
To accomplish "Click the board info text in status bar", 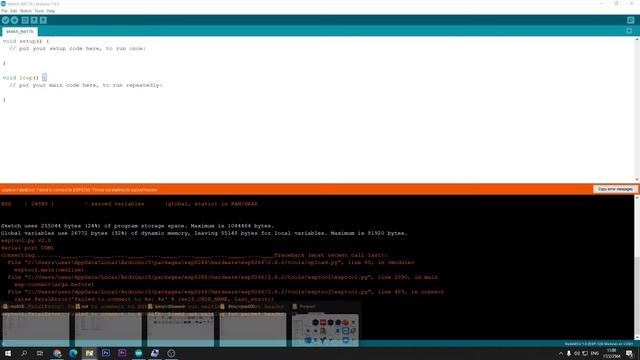I will [x=599, y=344].
